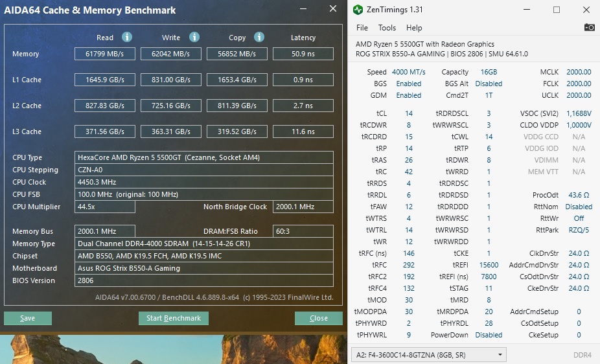Open the Tools menu
600x364 pixels.
click(x=387, y=28)
